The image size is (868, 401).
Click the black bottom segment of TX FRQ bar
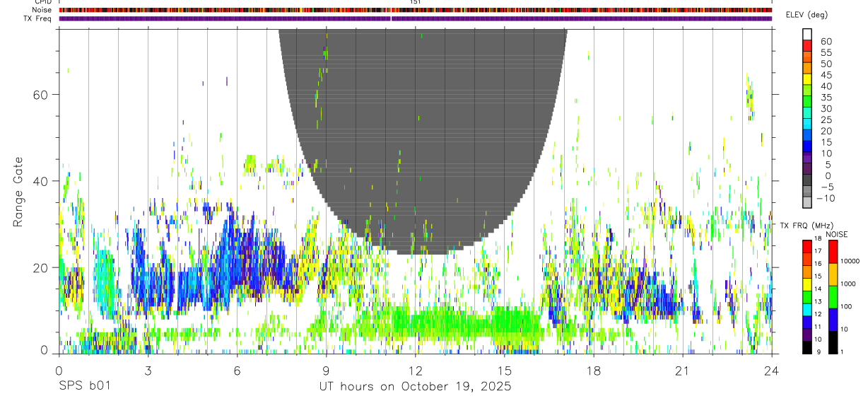[x=807, y=347]
